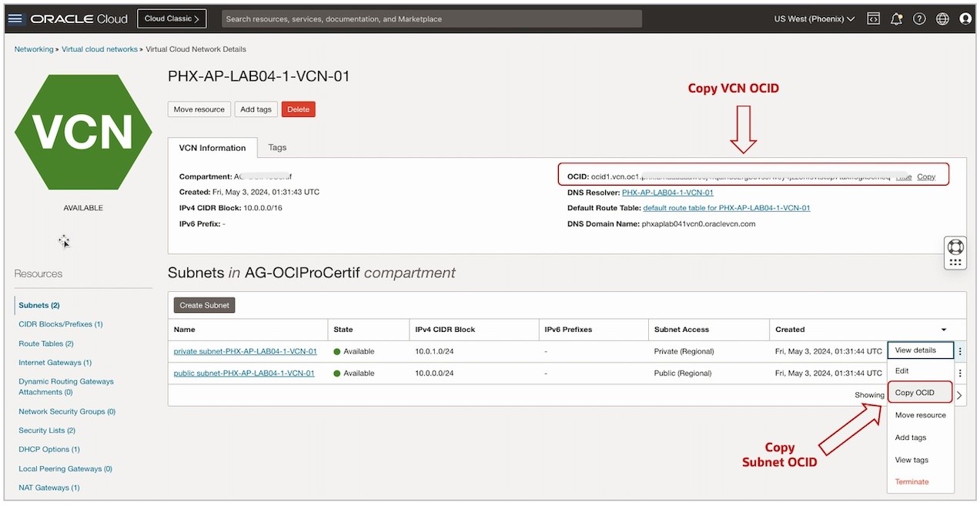
Task: Open Local Peering Gateways (0) resource
Action: click(65, 468)
